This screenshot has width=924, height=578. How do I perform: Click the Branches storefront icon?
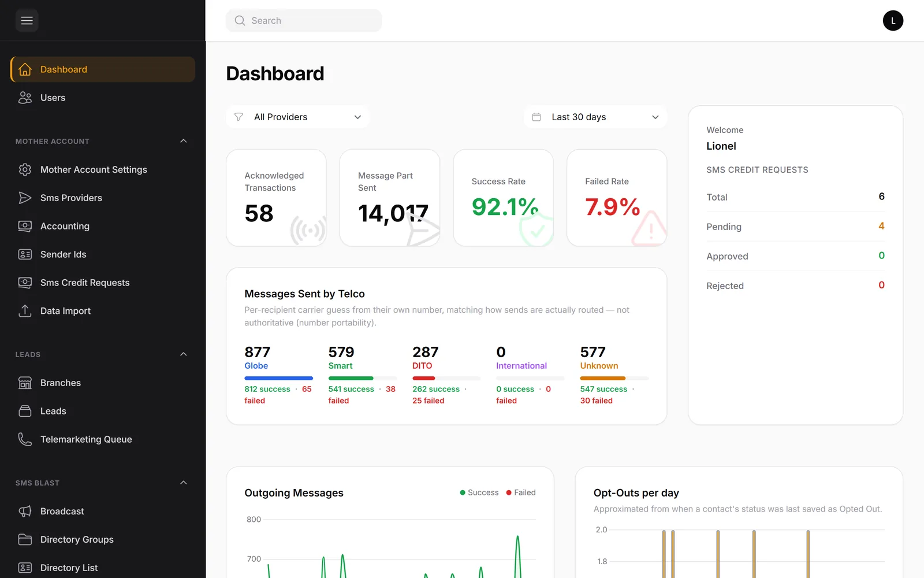[25, 383]
